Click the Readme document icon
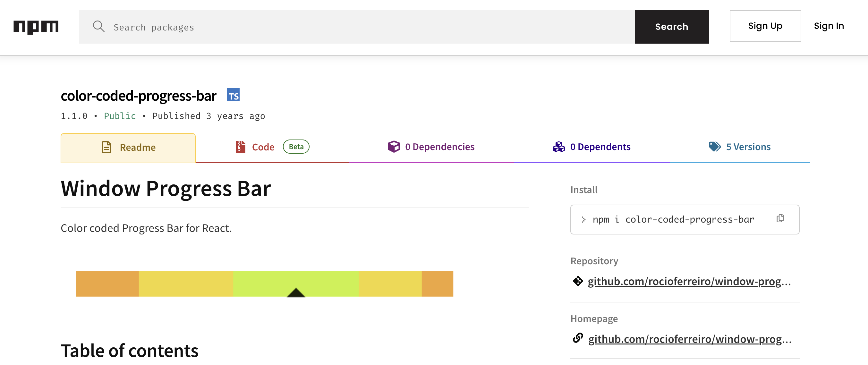 click(x=106, y=147)
